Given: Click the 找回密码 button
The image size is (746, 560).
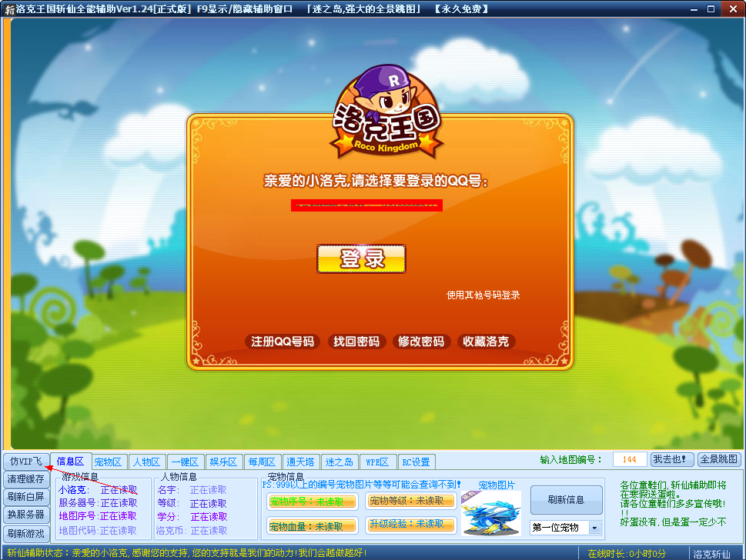Looking at the screenshot, I should coord(356,342).
